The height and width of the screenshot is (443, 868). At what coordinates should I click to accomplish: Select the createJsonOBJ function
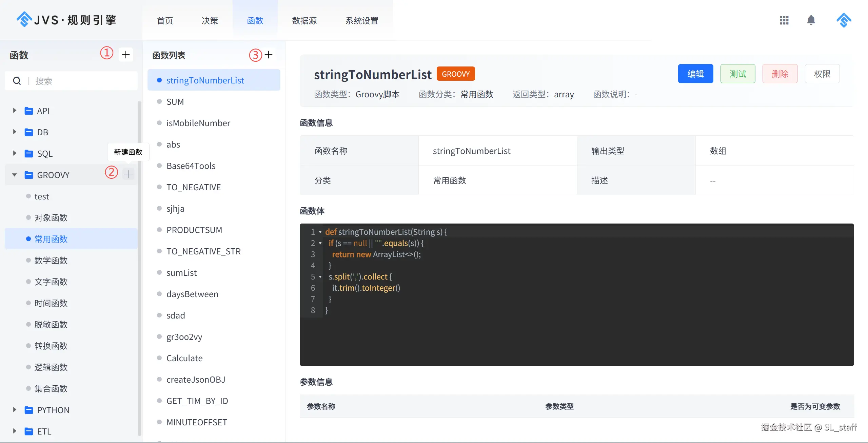coord(214,380)
